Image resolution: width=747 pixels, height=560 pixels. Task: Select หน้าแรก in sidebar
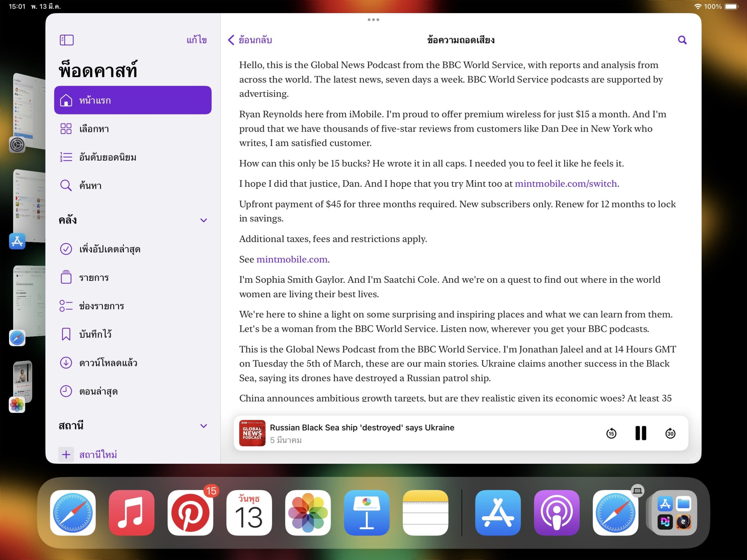(x=133, y=100)
